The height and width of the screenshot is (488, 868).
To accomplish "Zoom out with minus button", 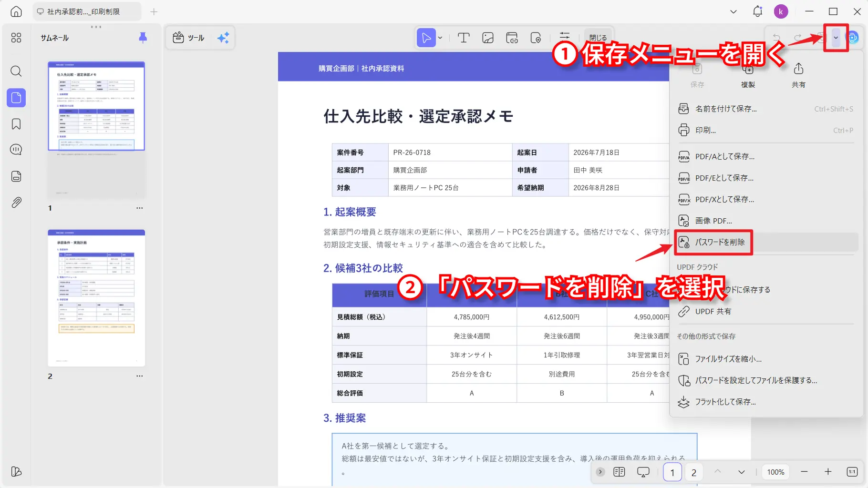I will tap(804, 472).
